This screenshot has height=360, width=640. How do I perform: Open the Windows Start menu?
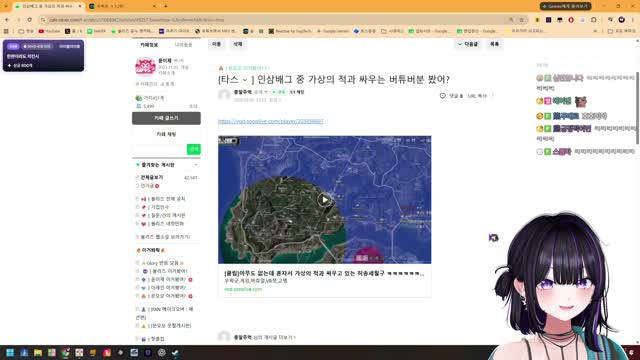[10, 353]
